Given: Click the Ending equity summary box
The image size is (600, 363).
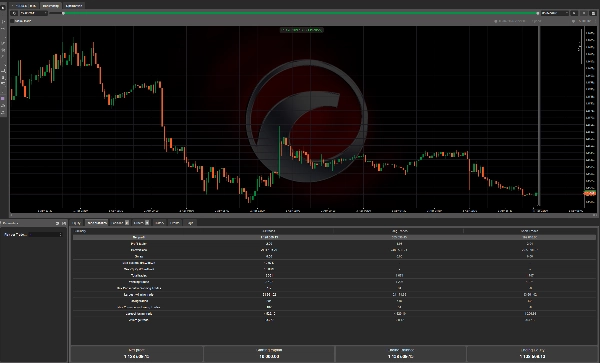Looking at the screenshot, I should point(532,353).
